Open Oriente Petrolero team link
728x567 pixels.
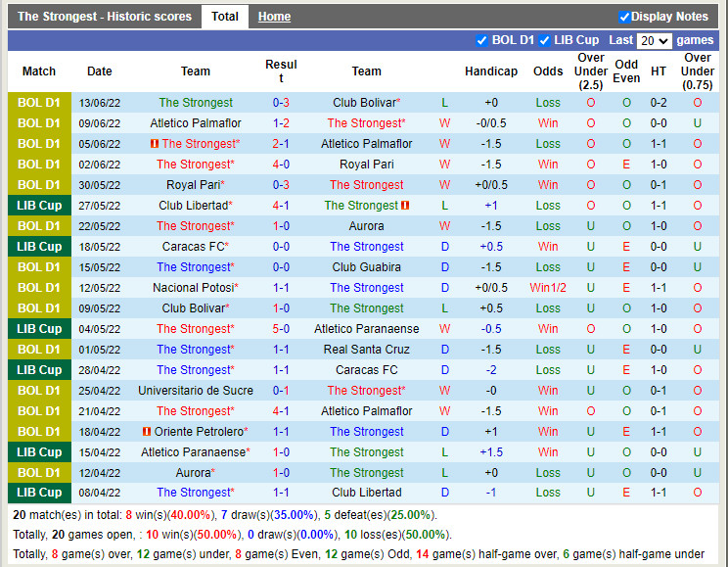(201, 431)
